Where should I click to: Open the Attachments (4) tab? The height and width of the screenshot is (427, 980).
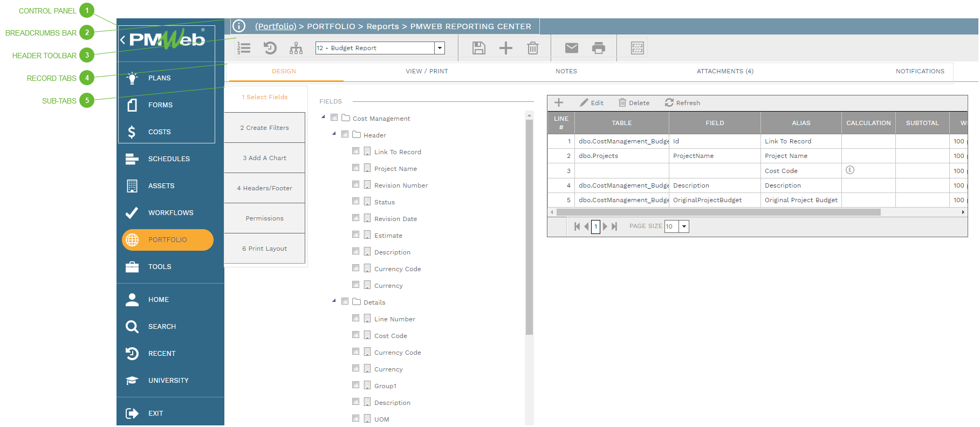pos(725,71)
